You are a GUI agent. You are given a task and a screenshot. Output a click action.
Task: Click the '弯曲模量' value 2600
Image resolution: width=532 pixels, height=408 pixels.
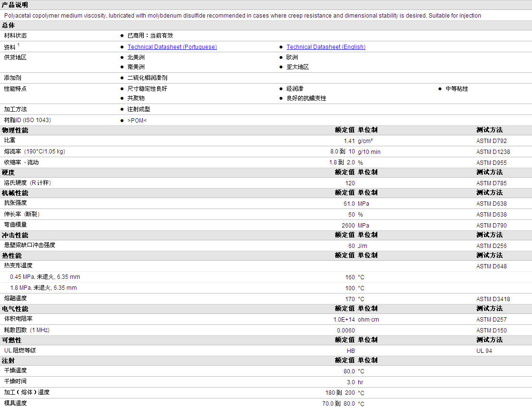coord(348,226)
